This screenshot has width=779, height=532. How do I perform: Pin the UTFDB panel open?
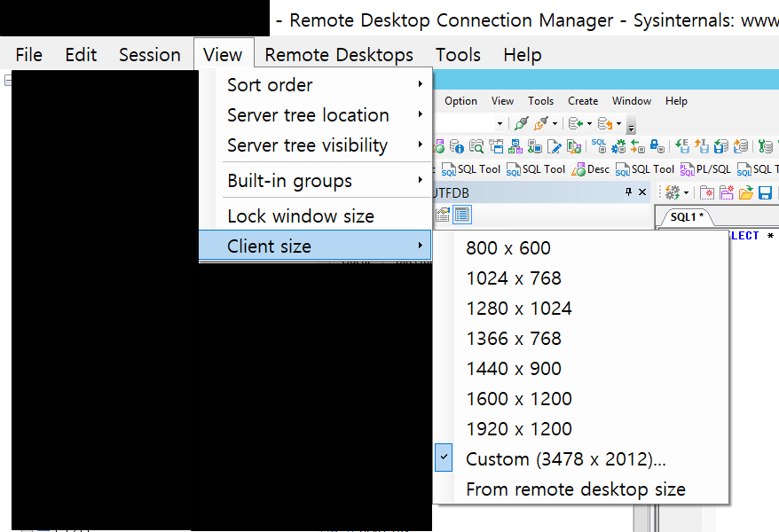tap(627, 190)
